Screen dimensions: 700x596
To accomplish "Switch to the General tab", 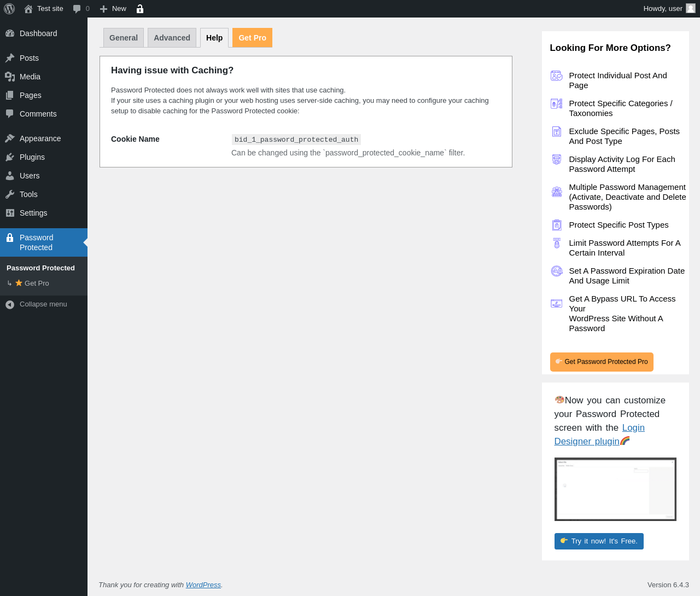I will 124,38.
